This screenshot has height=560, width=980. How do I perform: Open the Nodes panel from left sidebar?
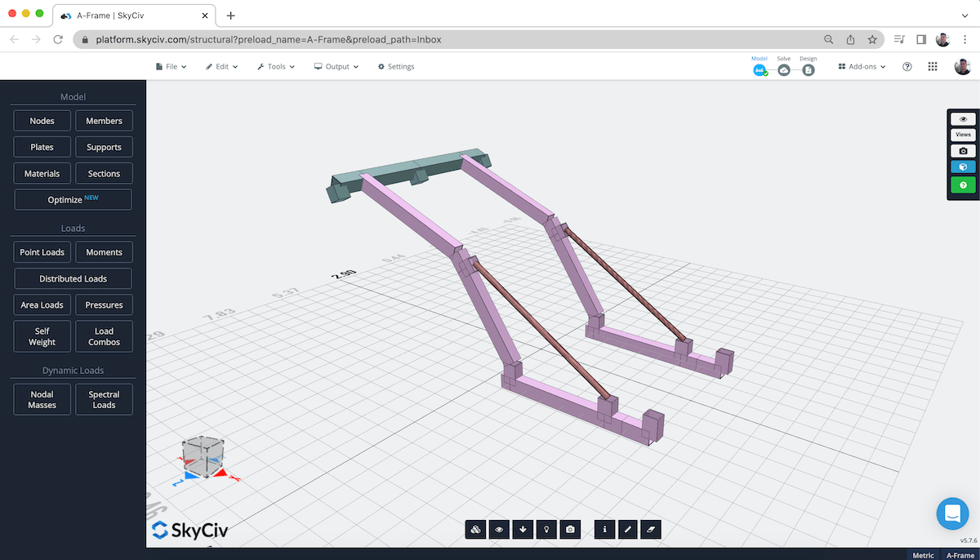(x=42, y=120)
